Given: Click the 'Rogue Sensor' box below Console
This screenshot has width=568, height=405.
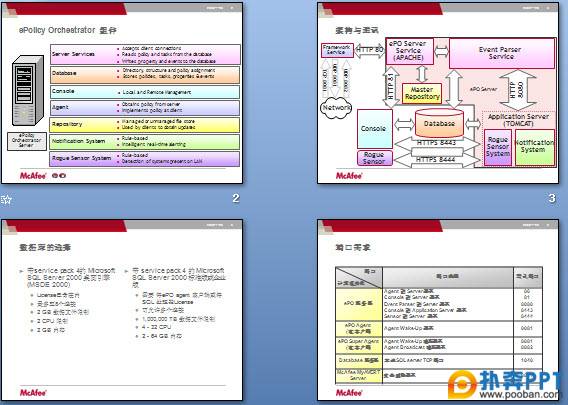Looking at the screenshot, I should pos(375,158).
